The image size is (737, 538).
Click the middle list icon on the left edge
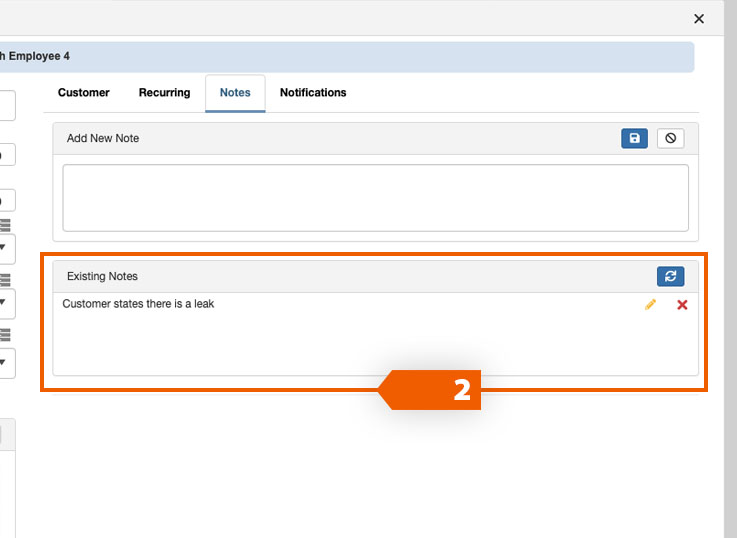point(5,280)
